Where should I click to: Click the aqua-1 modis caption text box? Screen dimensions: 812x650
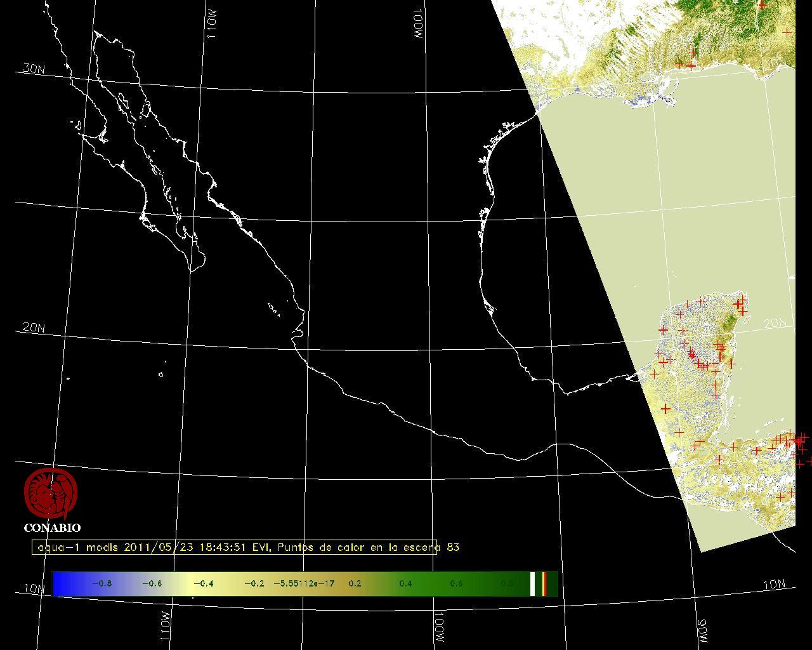[x=235, y=547]
